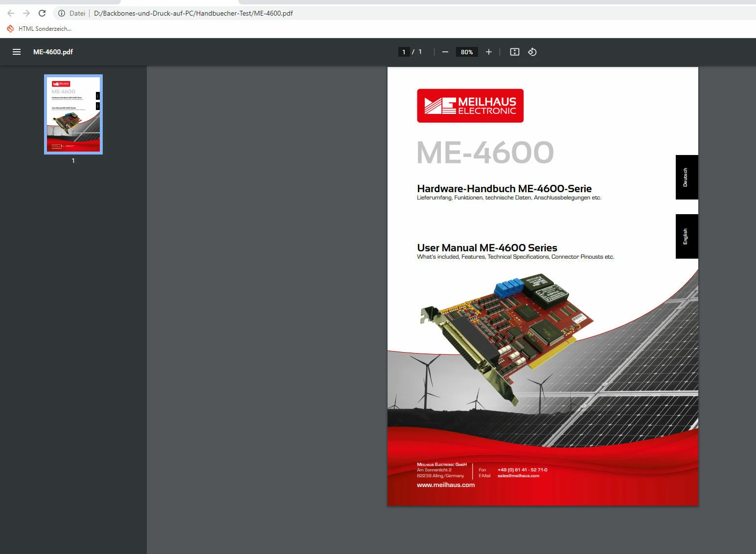Edit the current page number field
756x554 pixels.
[x=404, y=52]
